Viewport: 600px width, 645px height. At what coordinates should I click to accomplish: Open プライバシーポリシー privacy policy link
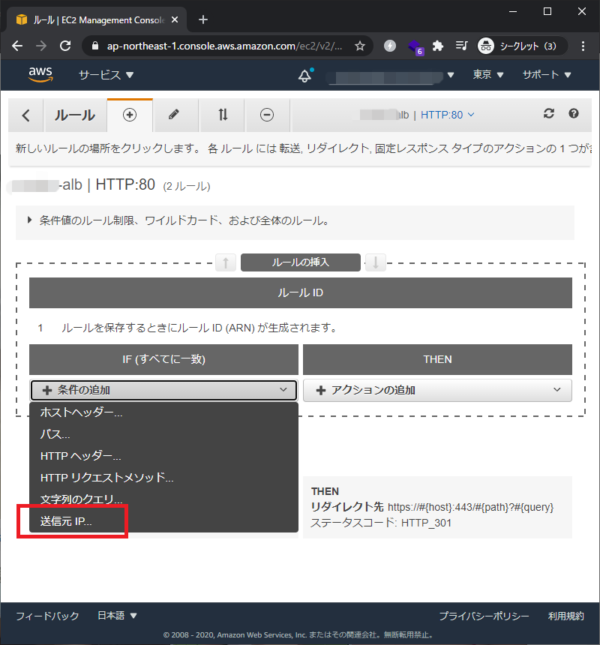(484, 616)
